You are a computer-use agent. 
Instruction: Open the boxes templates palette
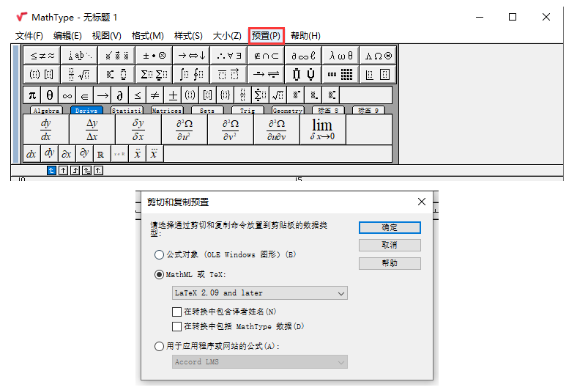(x=378, y=74)
